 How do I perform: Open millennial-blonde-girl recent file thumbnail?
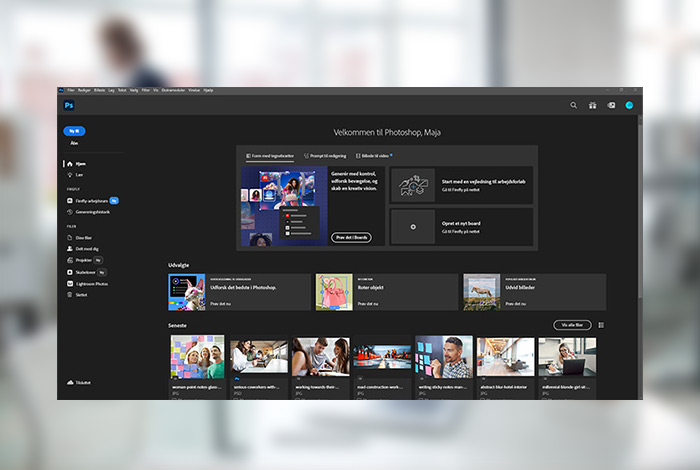tap(567, 357)
